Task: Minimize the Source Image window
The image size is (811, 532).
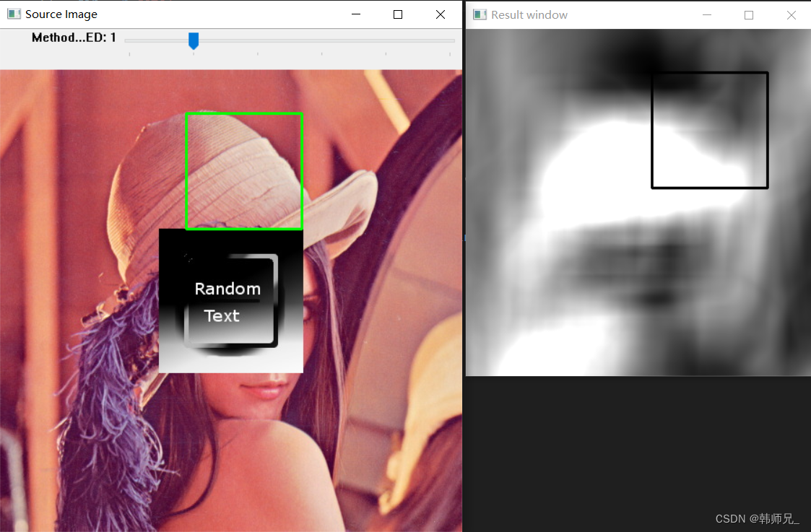Action: 355,14
